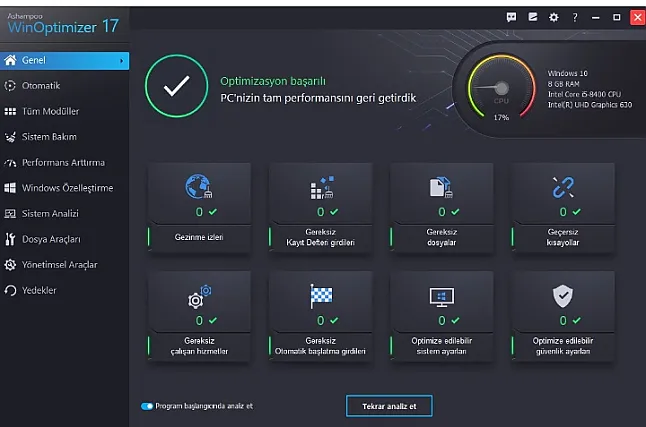The height and width of the screenshot is (427, 646).
Task: Click 'Optimizasyon başarılı' heading
Action: [x=273, y=81]
